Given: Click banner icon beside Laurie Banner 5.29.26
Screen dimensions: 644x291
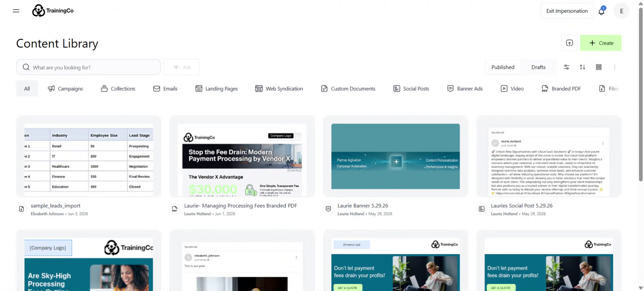Looking at the screenshot, I should pos(328,209).
